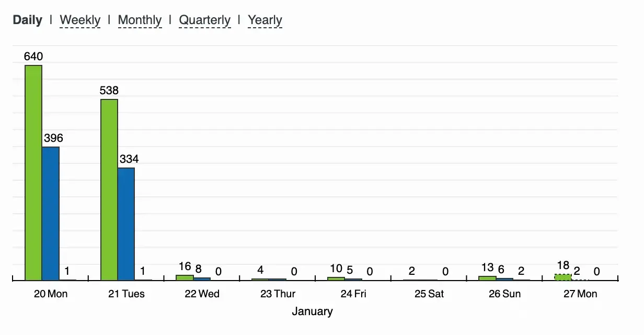
Task: Click the green 10 bar for 24 Fri
Action: pyautogui.click(x=336, y=278)
